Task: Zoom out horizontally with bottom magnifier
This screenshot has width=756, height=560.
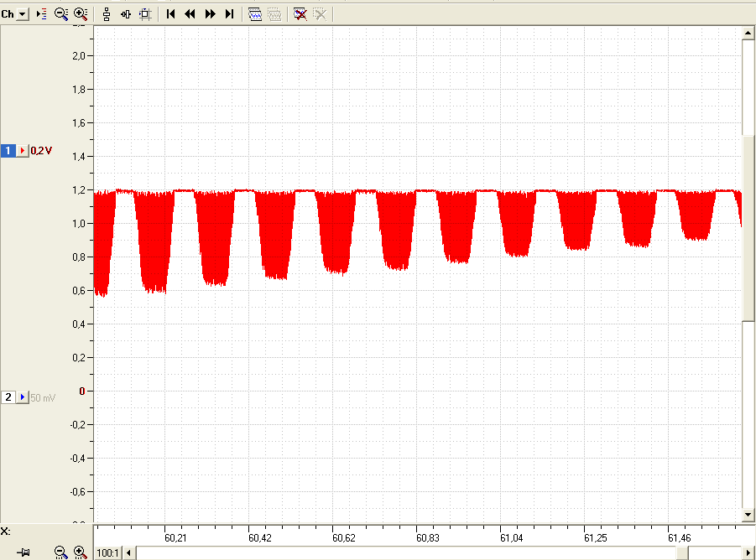Action: [60, 552]
